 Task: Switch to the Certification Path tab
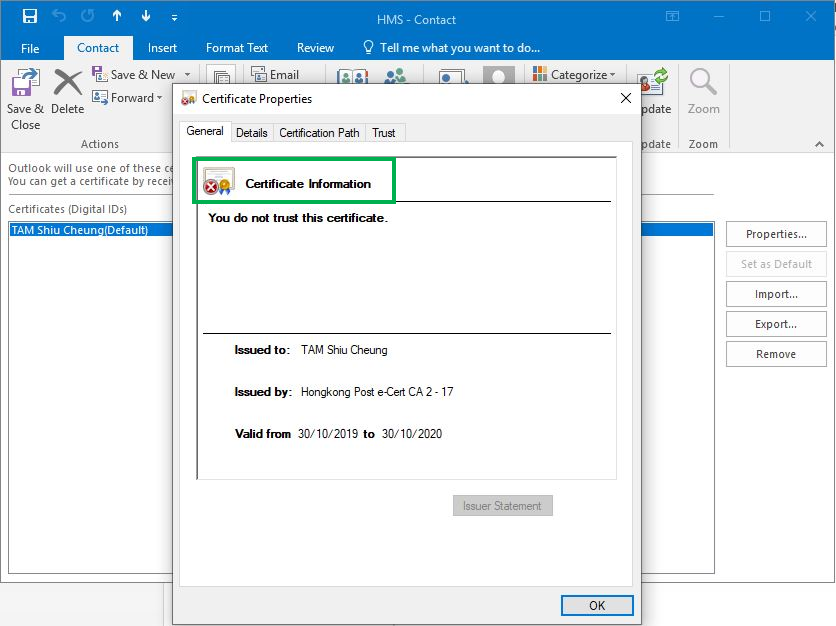coord(318,132)
